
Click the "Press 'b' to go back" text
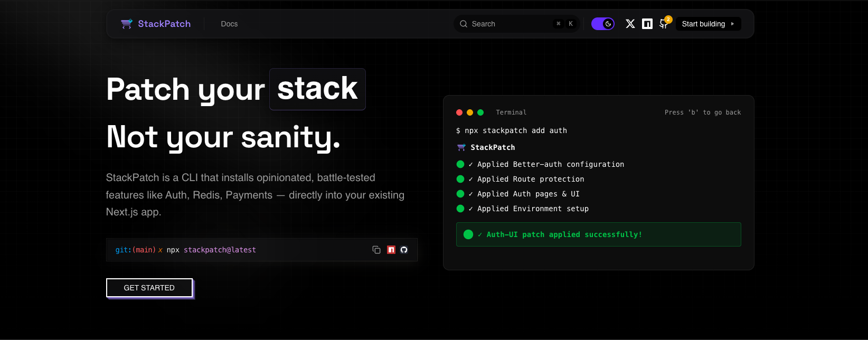[x=703, y=112]
